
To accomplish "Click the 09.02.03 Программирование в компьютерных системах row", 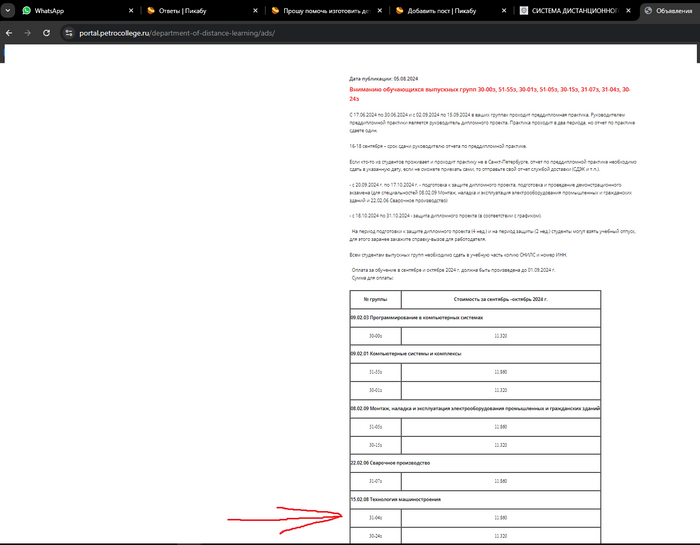I will pyautogui.click(x=475, y=318).
